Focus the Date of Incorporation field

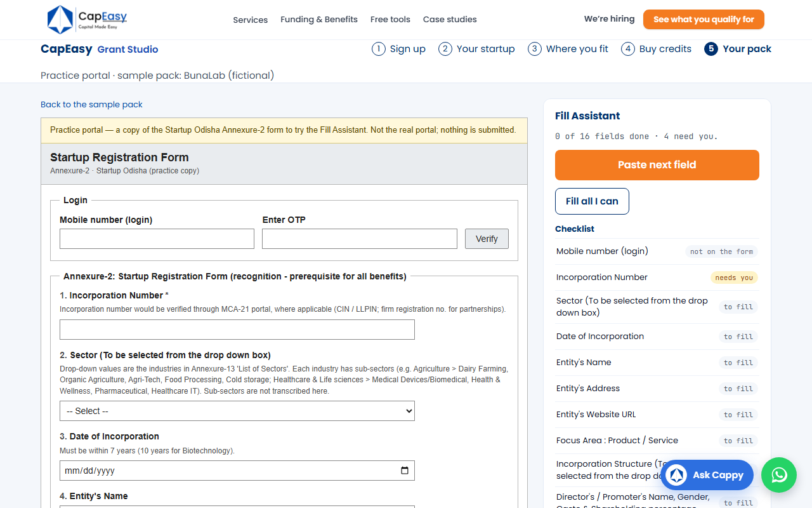click(237, 471)
